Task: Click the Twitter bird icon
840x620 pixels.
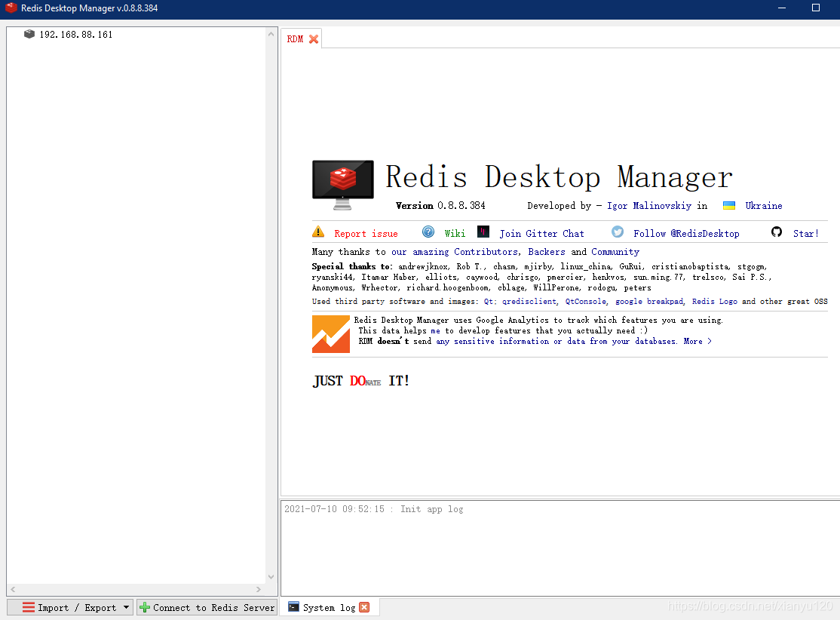Action: pos(618,232)
